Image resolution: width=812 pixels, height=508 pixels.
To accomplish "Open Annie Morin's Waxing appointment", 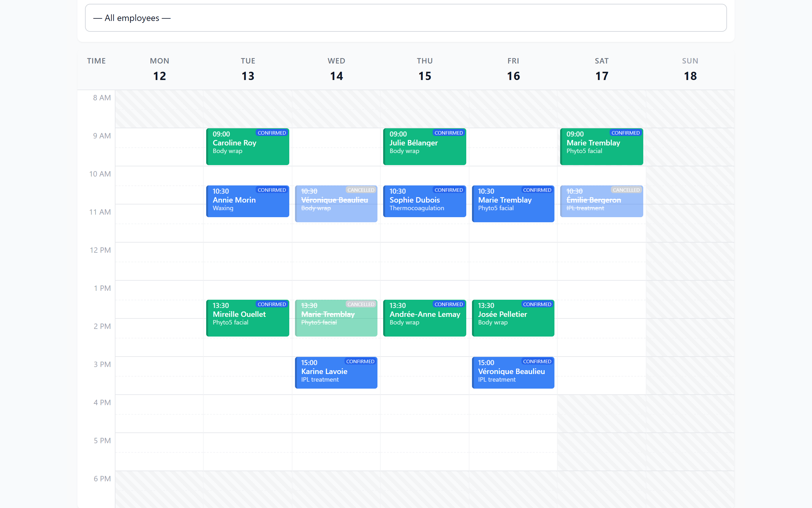I will 248,201.
